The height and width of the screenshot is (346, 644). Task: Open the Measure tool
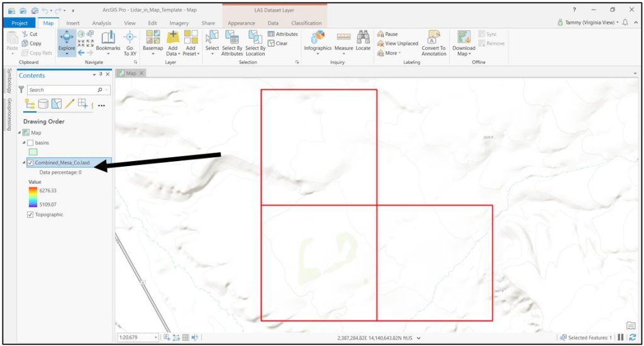(343, 42)
